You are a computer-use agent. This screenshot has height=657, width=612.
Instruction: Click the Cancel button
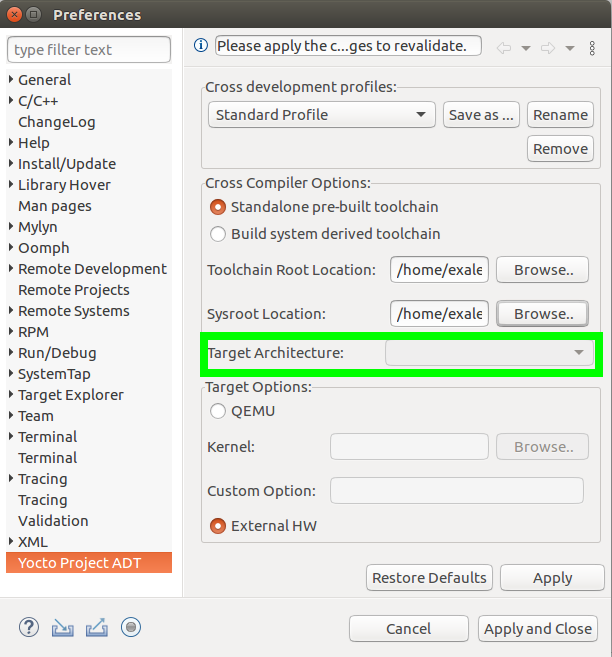(409, 629)
